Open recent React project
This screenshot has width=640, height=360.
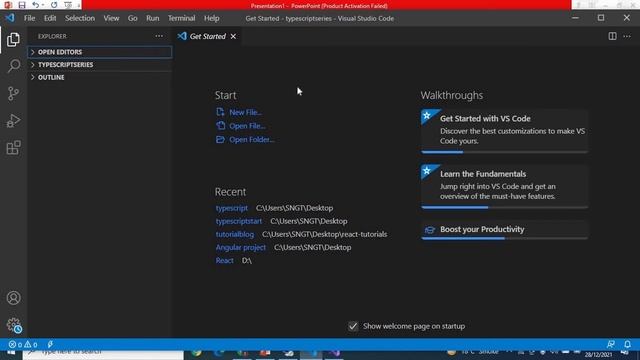tap(224, 260)
